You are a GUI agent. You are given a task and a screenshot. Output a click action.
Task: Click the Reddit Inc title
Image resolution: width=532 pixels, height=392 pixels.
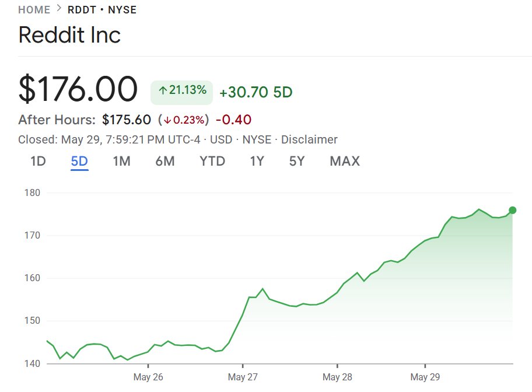69,35
